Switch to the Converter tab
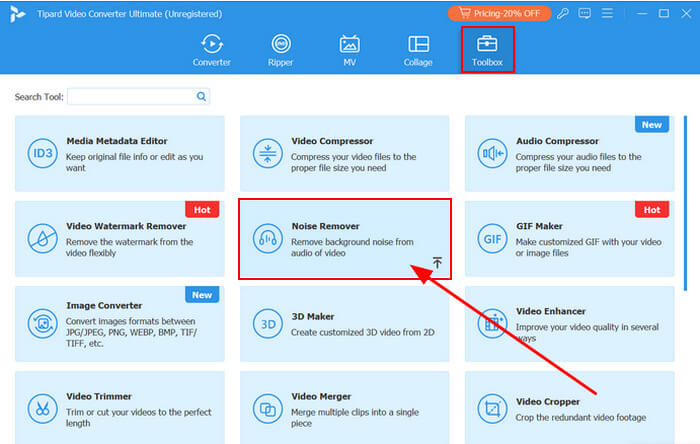The width and height of the screenshot is (700, 444). [x=211, y=50]
